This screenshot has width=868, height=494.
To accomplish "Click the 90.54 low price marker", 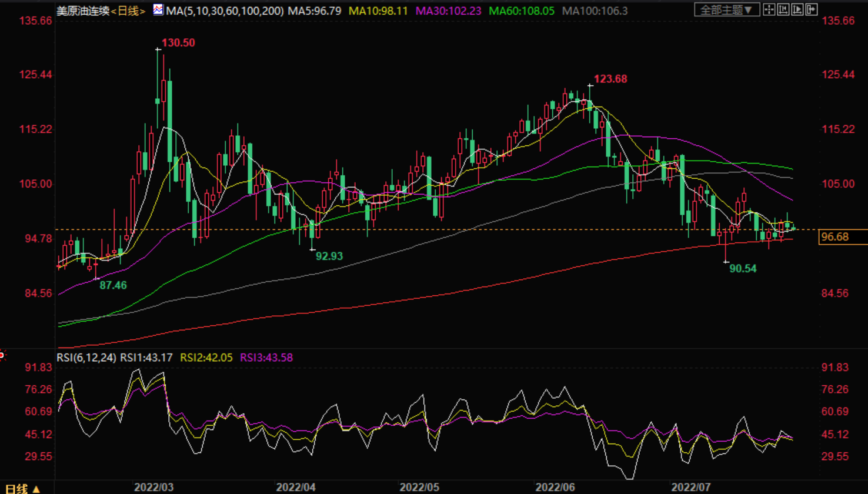I will [x=743, y=268].
